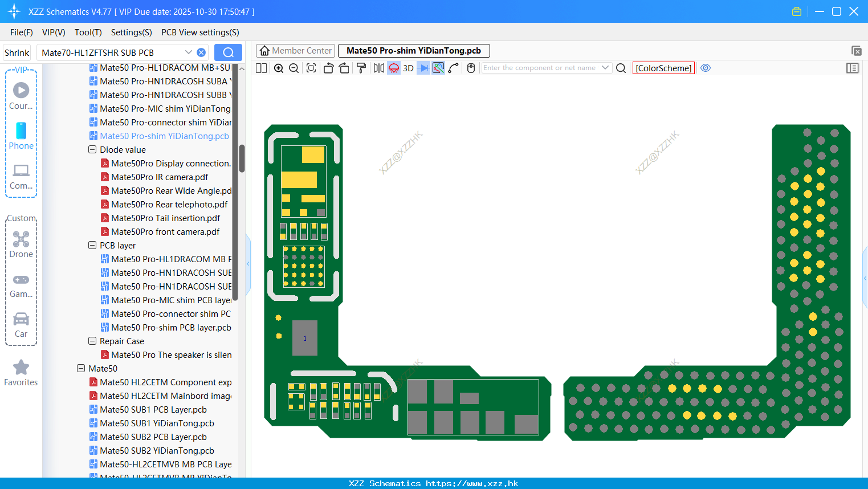This screenshot has height=489, width=868.
Task: Open the File(F) menu
Action: click(x=22, y=32)
